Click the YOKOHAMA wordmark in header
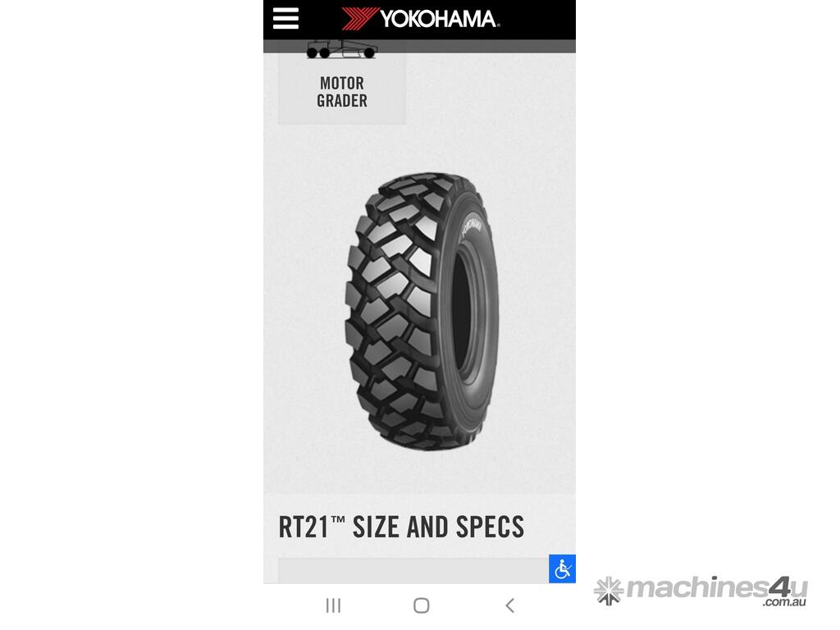 point(440,19)
